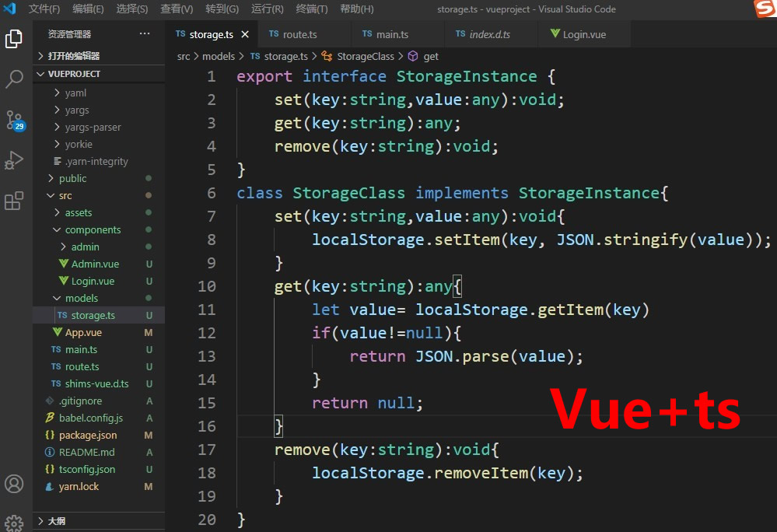
Task: Open the Search view in activity bar
Action: coord(14,79)
